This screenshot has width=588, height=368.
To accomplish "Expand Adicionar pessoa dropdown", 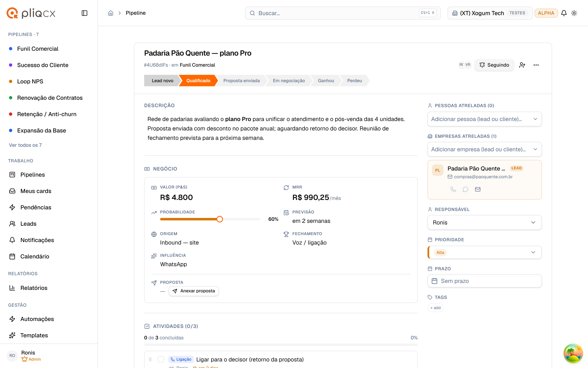I will [x=484, y=119].
